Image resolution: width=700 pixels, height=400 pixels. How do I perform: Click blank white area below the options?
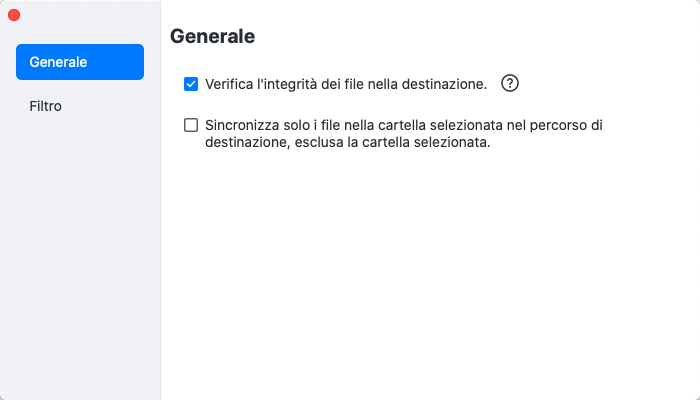point(430,280)
